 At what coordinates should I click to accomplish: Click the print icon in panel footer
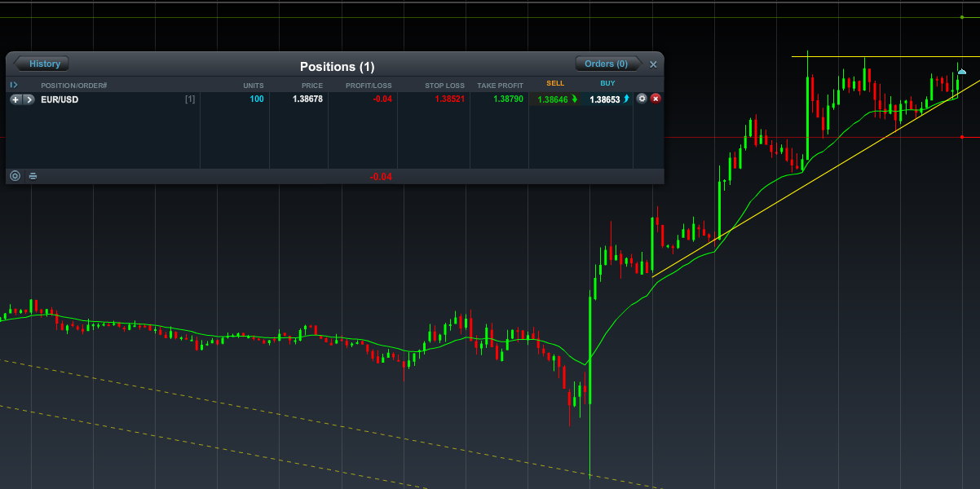(x=33, y=175)
